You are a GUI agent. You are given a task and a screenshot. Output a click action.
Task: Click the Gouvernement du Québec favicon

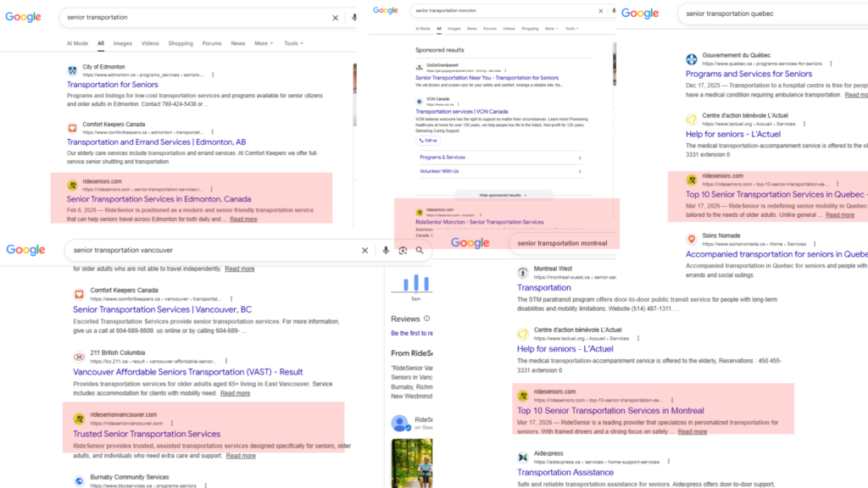(x=692, y=59)
